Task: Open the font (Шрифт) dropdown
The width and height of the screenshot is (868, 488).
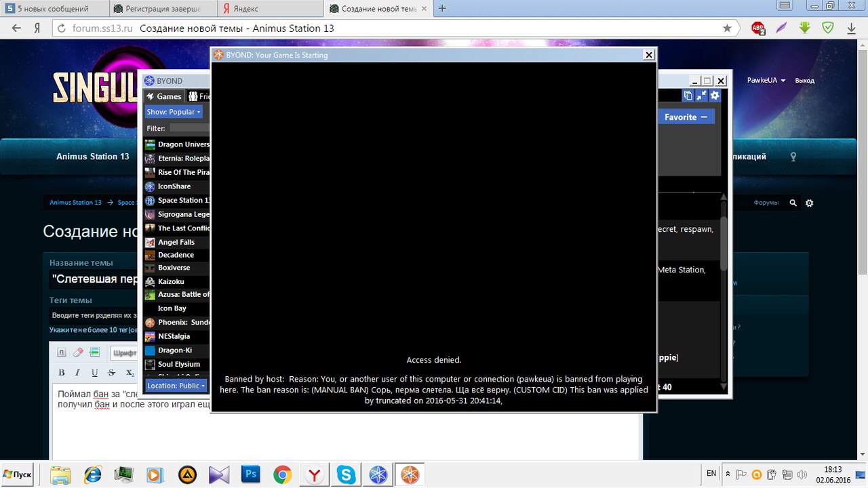Action: 125,352
